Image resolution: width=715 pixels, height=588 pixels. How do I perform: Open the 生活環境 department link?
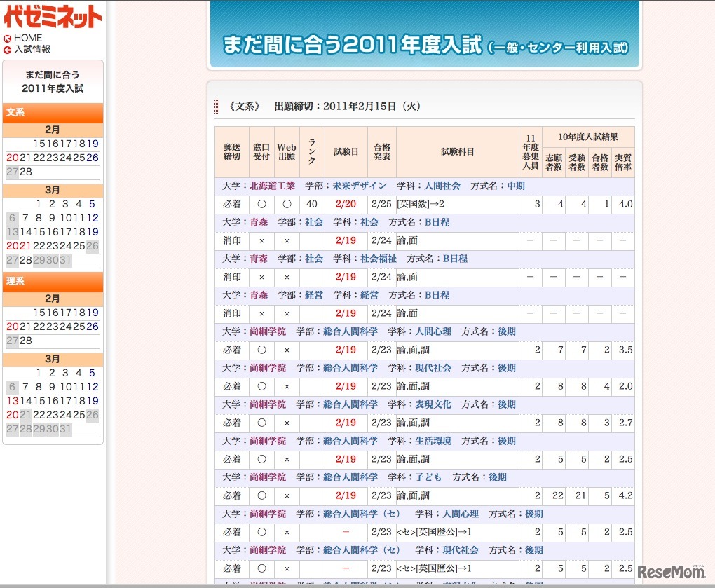[433, 441]
